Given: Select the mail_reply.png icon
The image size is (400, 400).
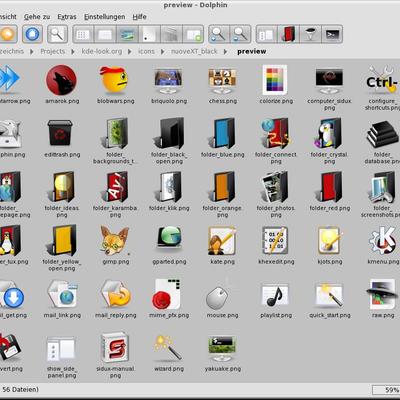Looking at the screenshot, I should coord(116,294).
